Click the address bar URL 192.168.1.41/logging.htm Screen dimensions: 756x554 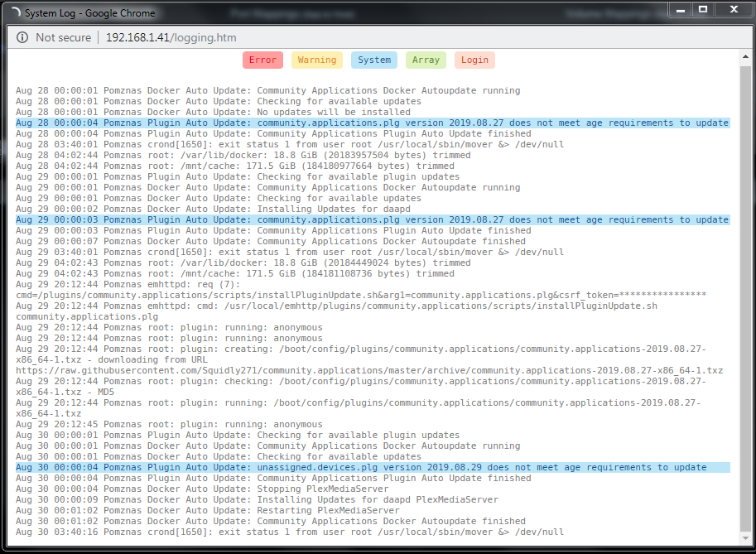171,37
